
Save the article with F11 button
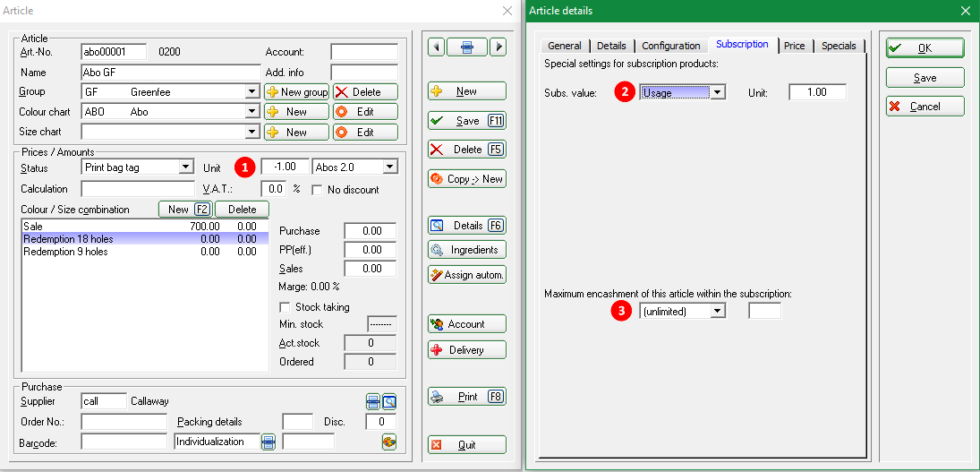pos(467,121)
